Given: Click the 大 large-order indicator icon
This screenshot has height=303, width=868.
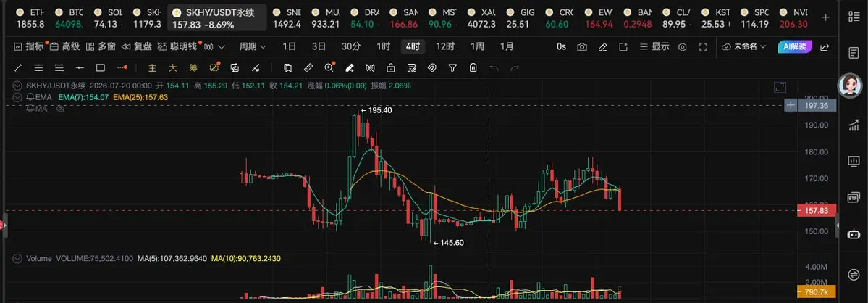Looking at the screenshot, I should [173, 68].
